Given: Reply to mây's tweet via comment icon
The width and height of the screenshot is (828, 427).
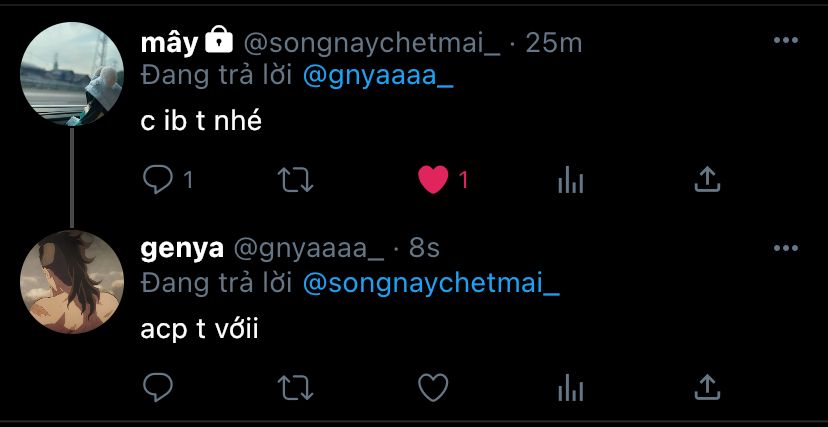Looking at the screenshot, I should [x=159, y=179].
